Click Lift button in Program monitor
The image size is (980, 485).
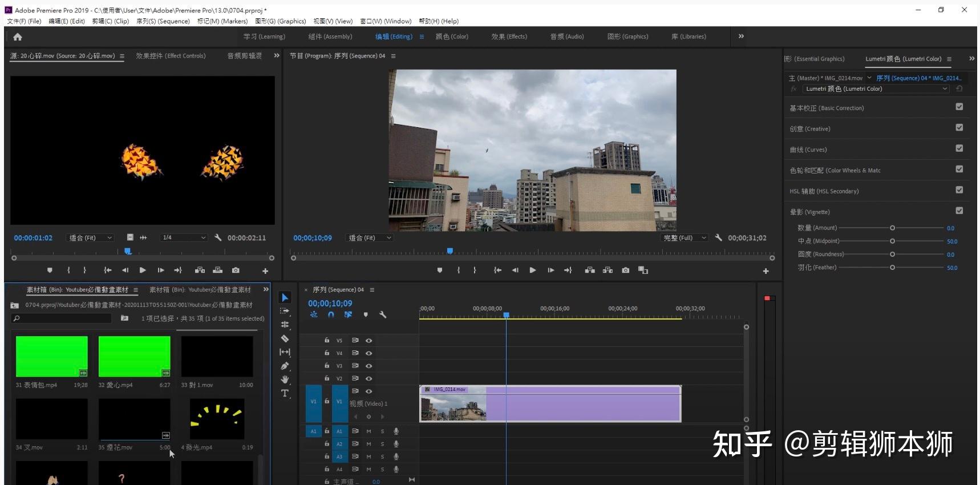click(590, 270)
